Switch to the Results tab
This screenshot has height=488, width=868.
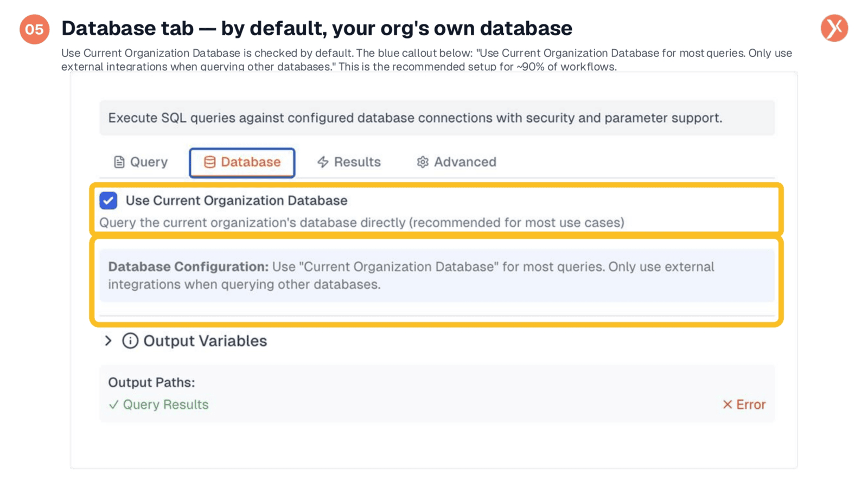click(x=349, y=162)
